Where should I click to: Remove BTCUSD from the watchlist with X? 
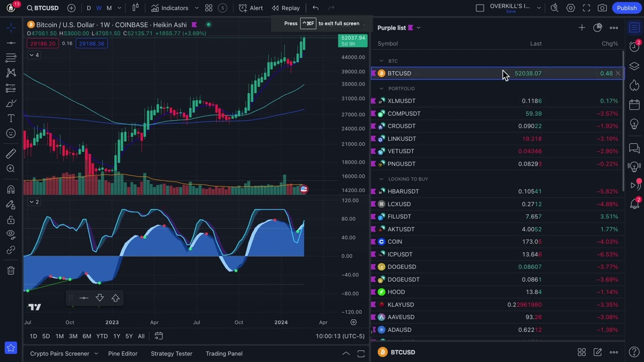pyautogui.click(x=618, y=73)
